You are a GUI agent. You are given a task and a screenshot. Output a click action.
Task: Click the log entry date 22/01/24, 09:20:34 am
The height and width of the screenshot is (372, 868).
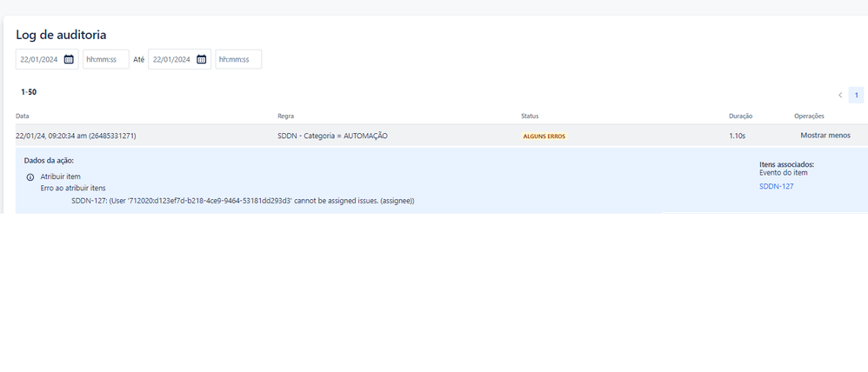(76, 136)
